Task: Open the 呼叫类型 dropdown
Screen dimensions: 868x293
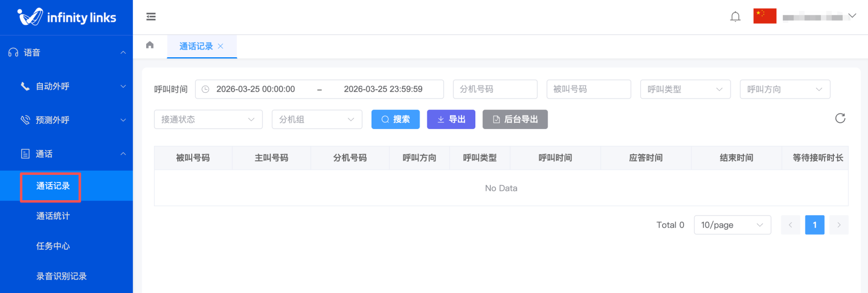Action: click(685, 89)
